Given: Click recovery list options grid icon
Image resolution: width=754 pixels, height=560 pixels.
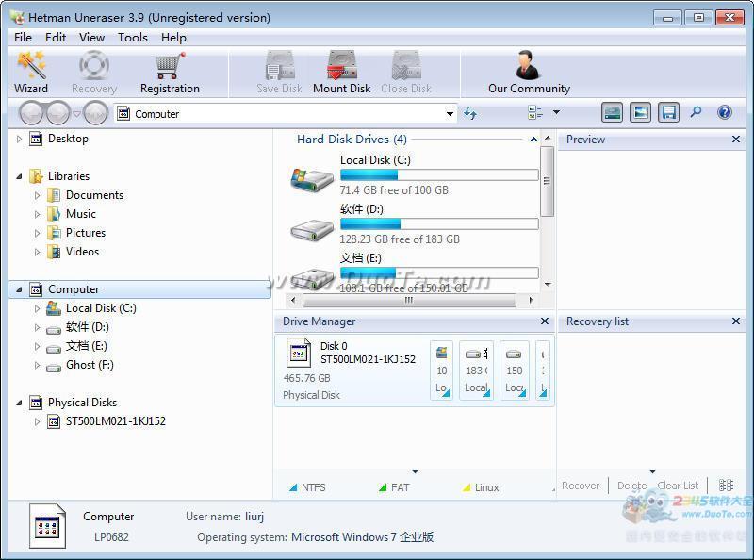Looking at the screenshot, I should coord(726,485).
